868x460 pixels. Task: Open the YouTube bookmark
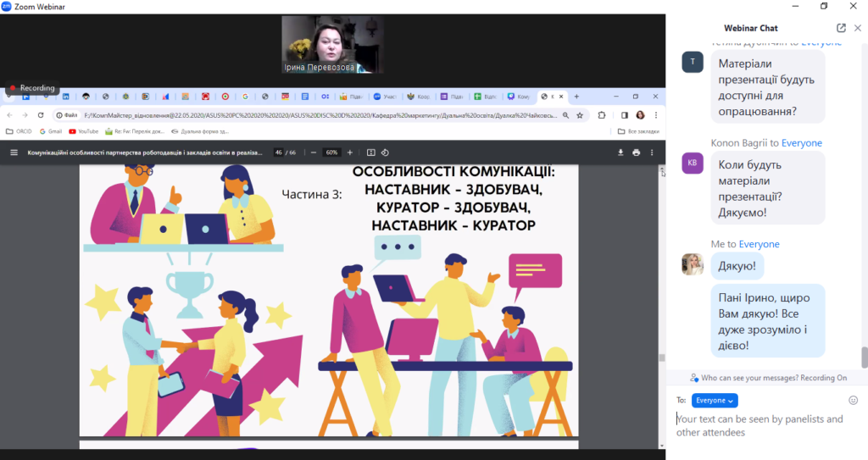coord(84,131)
